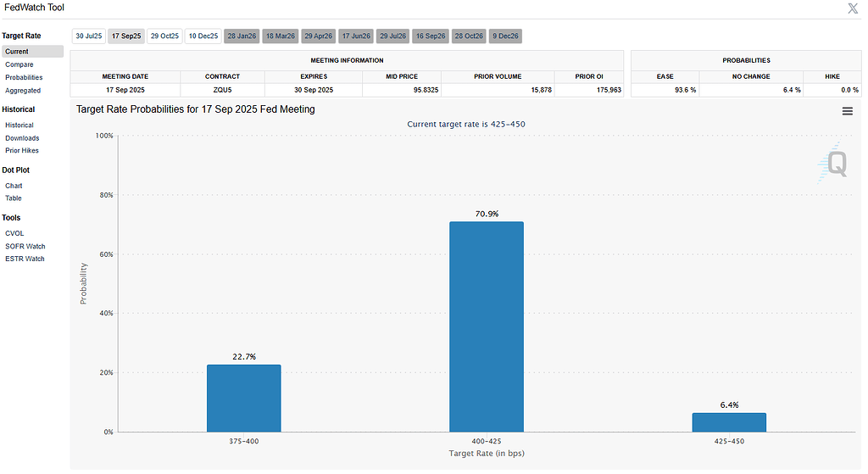Viewport: 868px width, 474px height.
Task: Click the 375-400 probability bar
Action: point(244,399)
